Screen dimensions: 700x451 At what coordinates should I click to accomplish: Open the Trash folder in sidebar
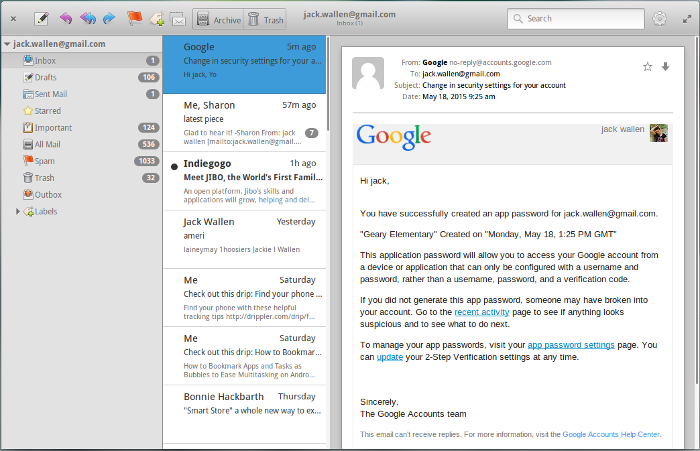tap(81, 178)
